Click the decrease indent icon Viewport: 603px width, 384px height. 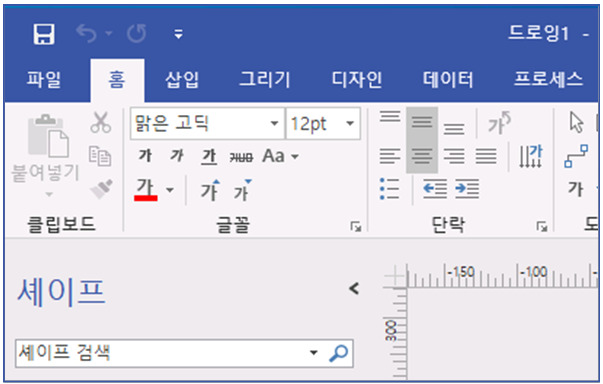point(435,189)
